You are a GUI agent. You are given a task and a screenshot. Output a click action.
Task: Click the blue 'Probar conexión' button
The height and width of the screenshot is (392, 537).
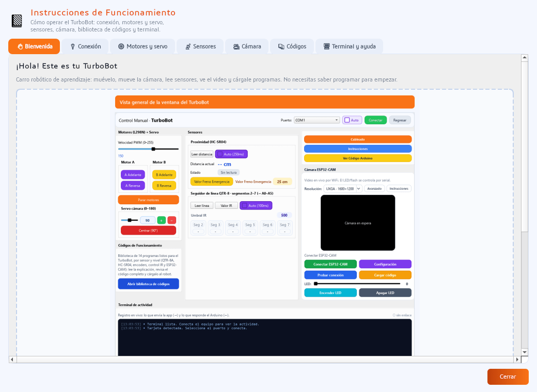pos(330,275)
